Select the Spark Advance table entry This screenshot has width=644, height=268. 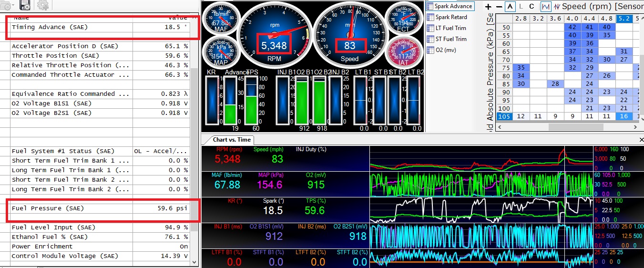pyautogui.click(x=452, y=6)
